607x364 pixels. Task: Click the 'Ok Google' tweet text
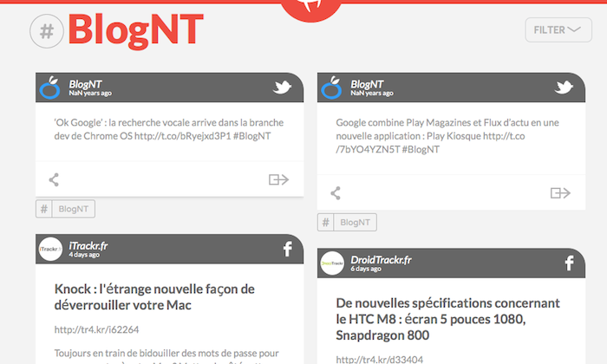169,129
